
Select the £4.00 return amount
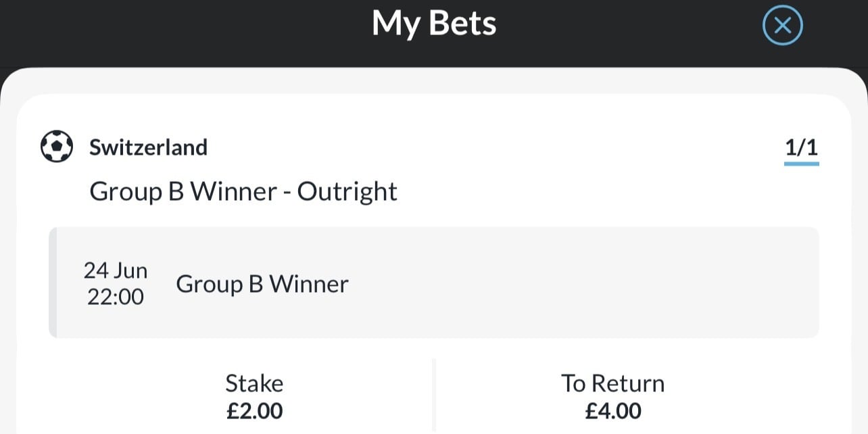point(612,411)
